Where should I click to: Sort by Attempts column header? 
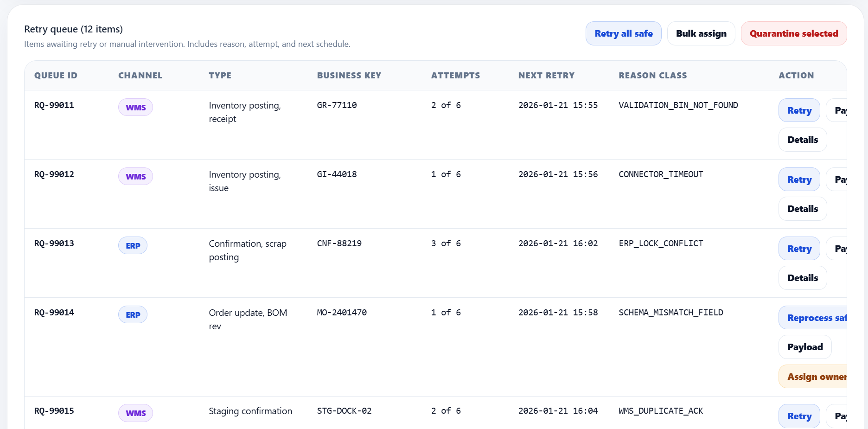pos(455,76)
